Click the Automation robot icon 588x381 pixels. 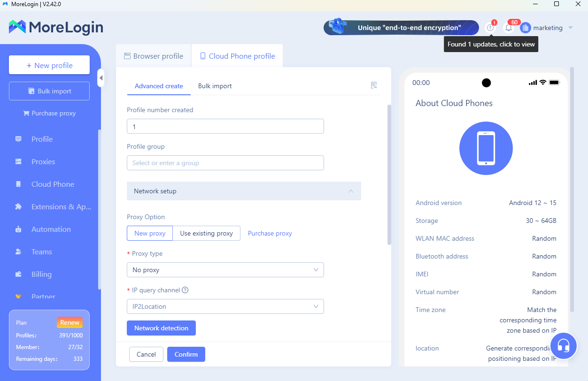(x=19, y=229)
